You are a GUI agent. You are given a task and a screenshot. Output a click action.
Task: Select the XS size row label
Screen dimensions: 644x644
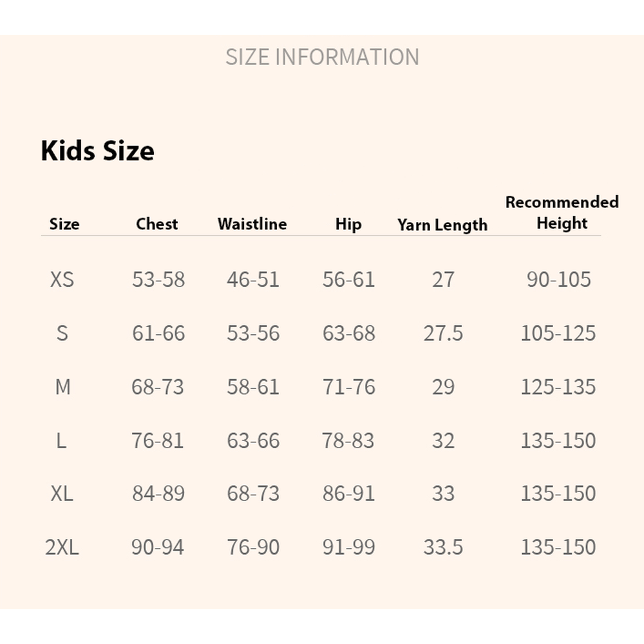62,279
